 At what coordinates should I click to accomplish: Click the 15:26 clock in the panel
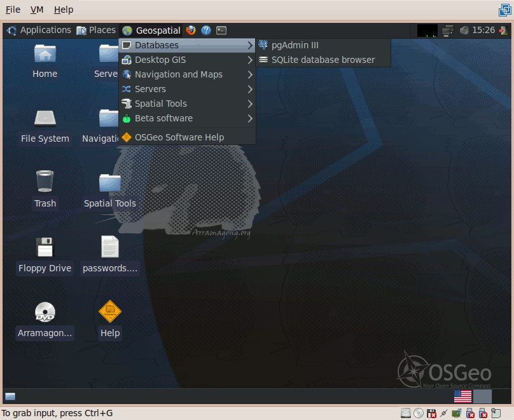click(x=483, y=30)
